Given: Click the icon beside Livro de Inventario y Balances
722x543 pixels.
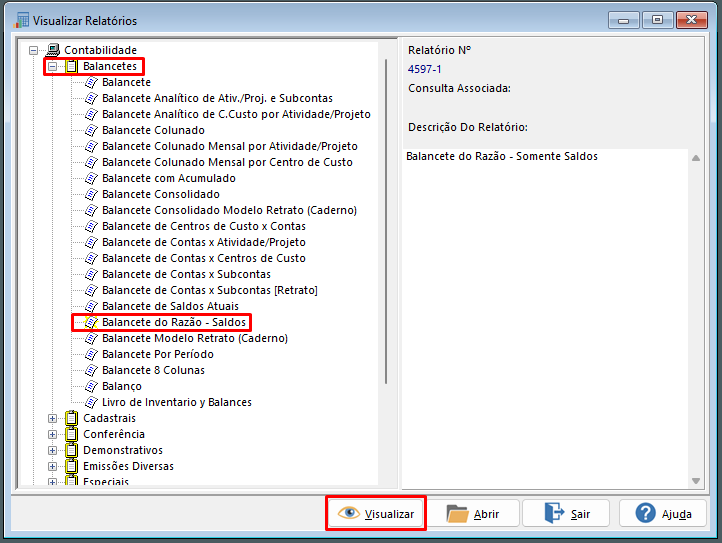Looking at the screenshot, I should pos(91,403).
